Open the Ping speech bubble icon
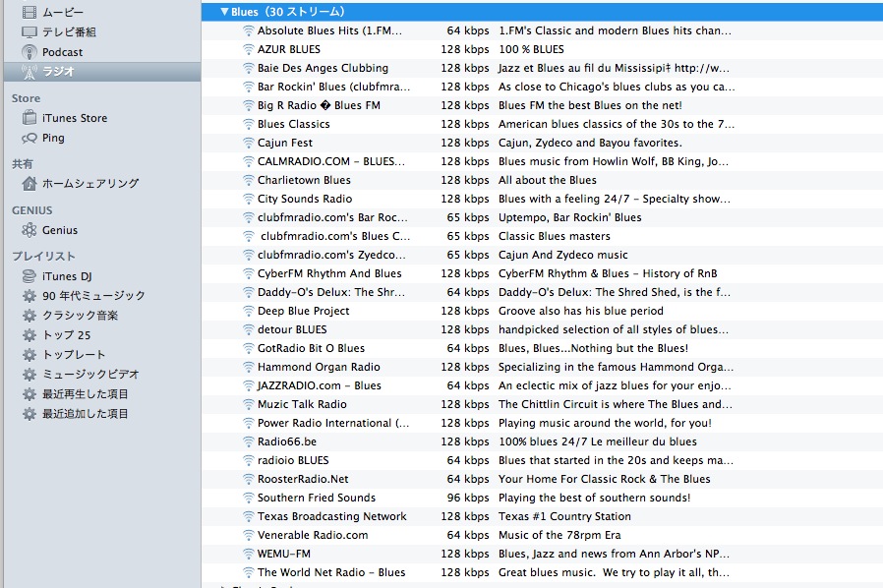The width and height of the screenshot is (883, 588). [29, 138]
